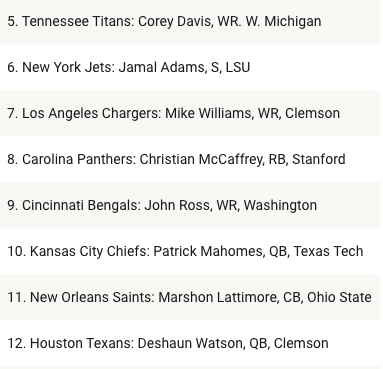383x369 pixels.
Task: Select the New York Jets pick row
Action: [x=190, y=67]
